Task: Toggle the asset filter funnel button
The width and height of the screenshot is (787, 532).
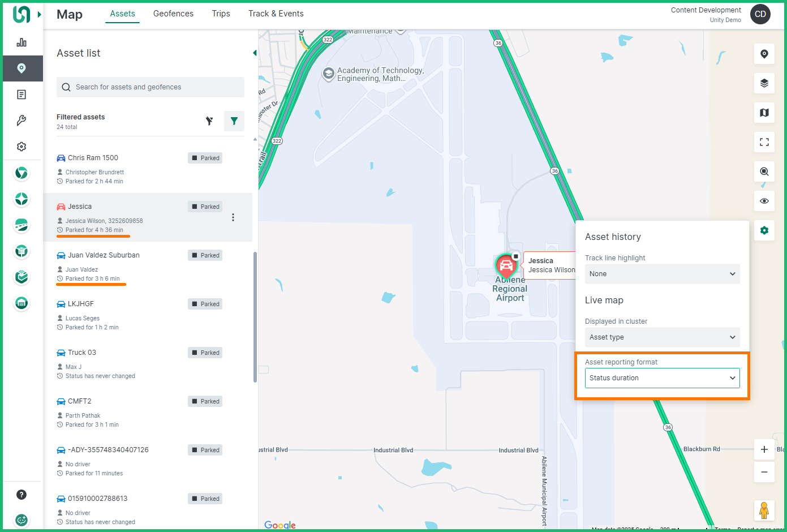Action: click(x=234, y=121)
